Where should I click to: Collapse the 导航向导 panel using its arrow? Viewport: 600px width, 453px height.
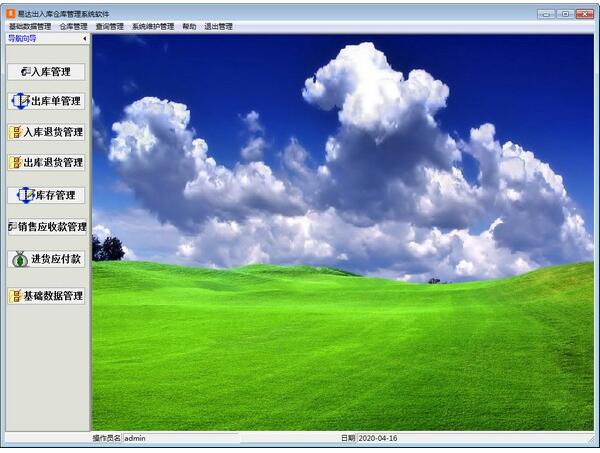[x=84, y=39]
